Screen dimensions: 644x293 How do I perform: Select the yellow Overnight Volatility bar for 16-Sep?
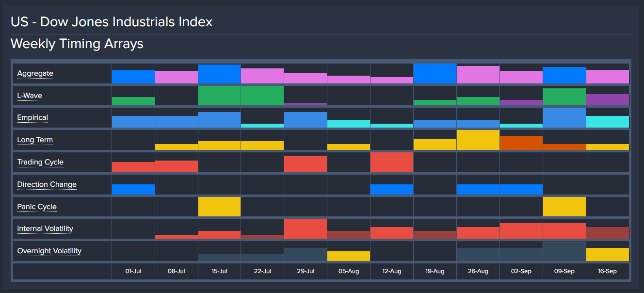tap(608, 255)
